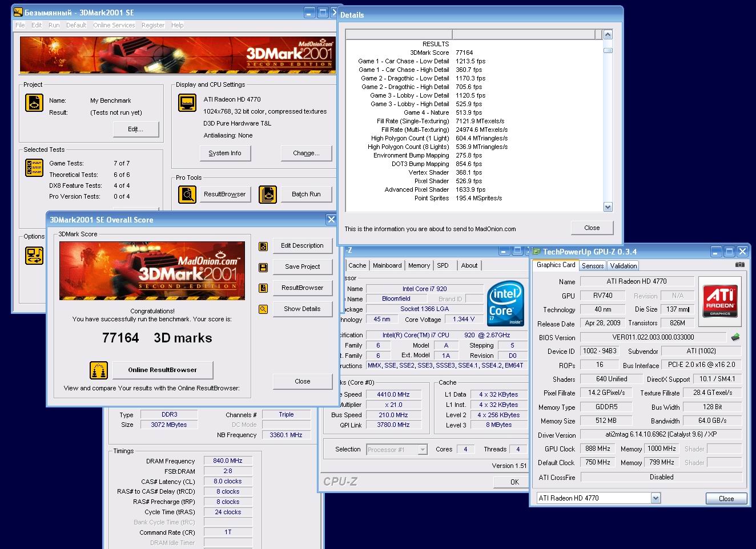This screenshot has height=549, width=756.
Task: Expand the ATI Radeon HD 4770 card dropdown
Action: tap(656, 498)
